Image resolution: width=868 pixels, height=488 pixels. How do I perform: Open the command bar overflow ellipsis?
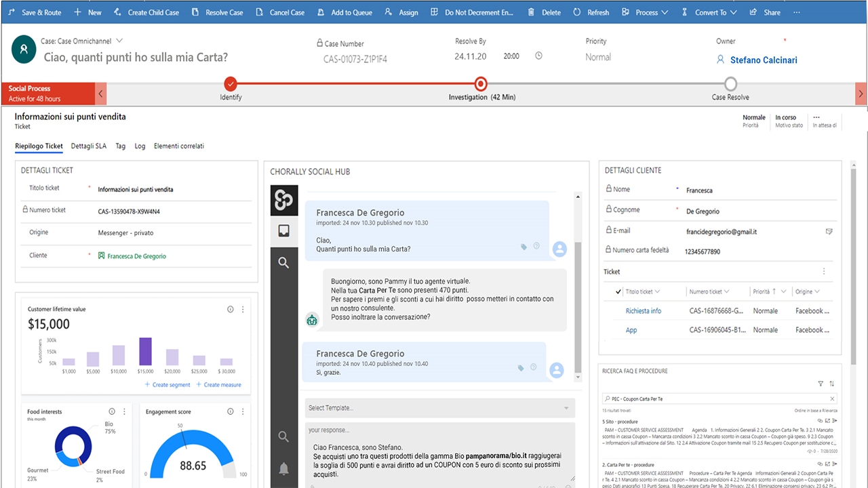point(797,12)
